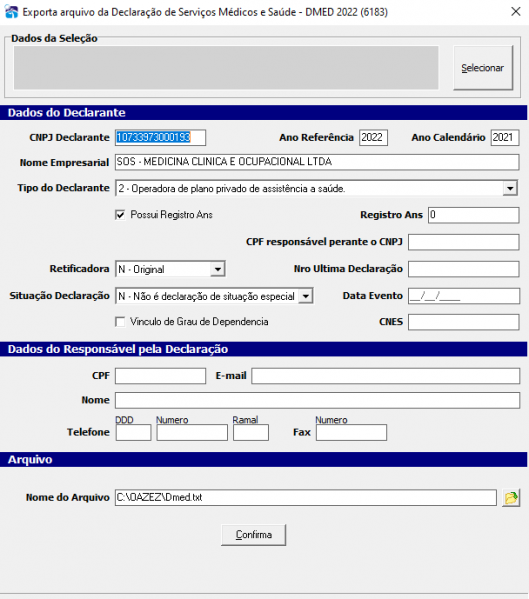Screen dimensions: 529x599
Task: Click the Telefone DDD field
Action: 133,432
